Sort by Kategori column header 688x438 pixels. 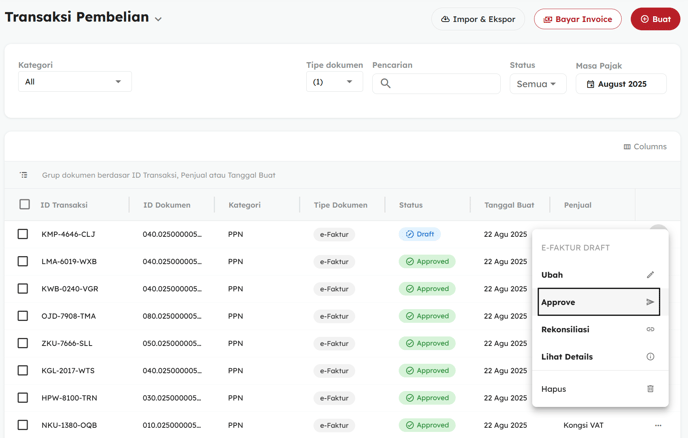(x=244, y=205)
